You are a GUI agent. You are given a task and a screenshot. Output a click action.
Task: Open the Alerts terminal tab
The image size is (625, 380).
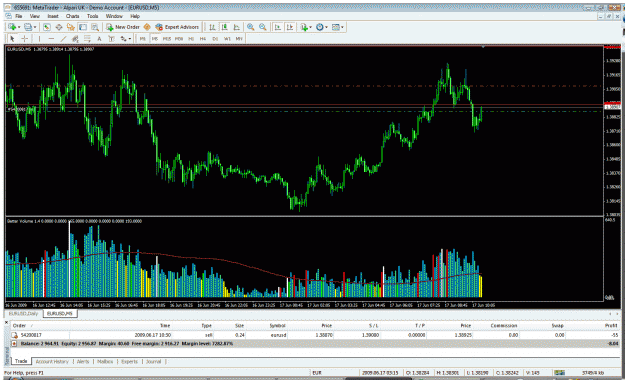coord(83,362)
